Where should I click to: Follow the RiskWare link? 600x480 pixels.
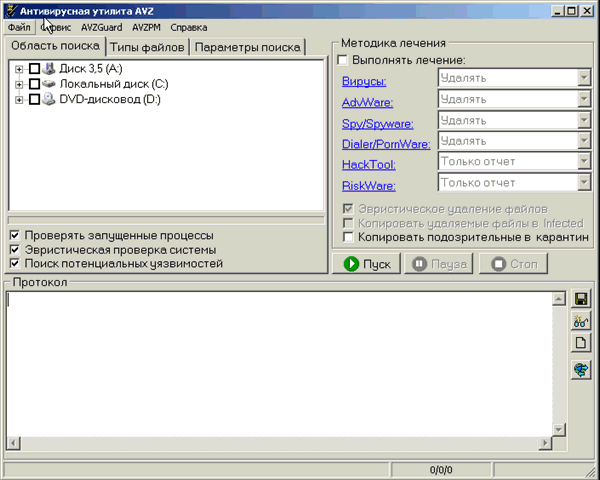tap(369, 186)
